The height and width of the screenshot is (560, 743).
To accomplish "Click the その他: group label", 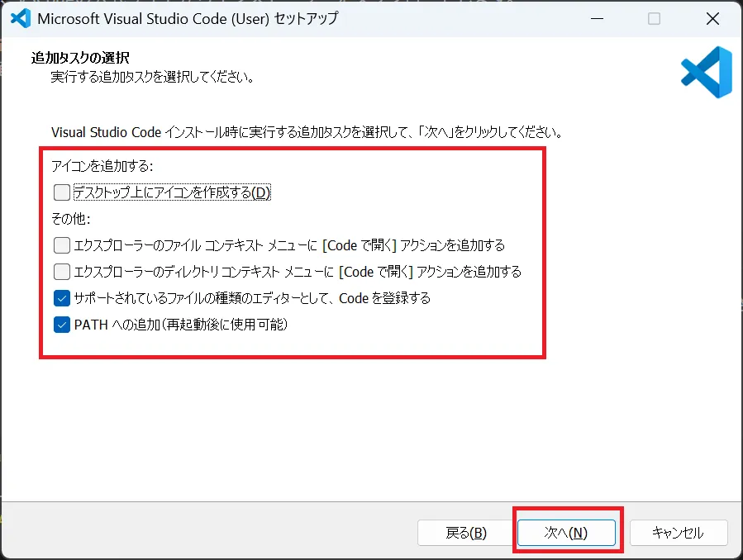I will pos(70,219).
